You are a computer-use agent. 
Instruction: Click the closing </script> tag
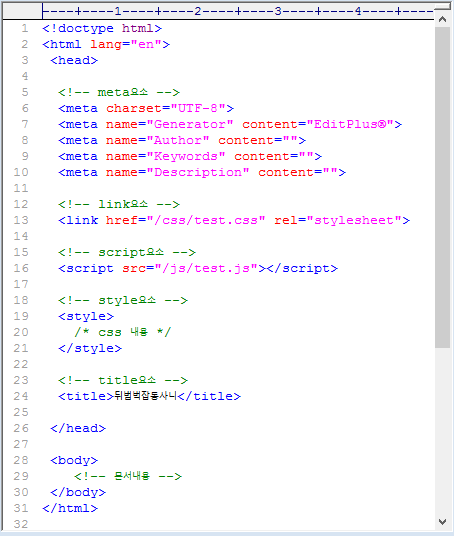click(302, 269)
